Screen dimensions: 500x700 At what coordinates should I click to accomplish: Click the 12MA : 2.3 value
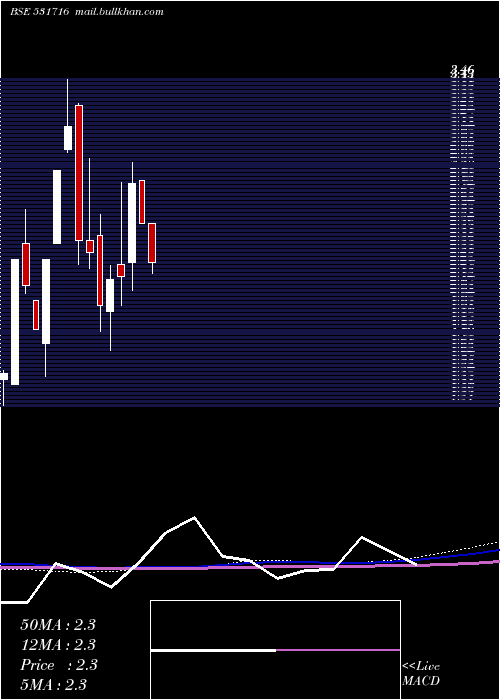pos(58,645)
